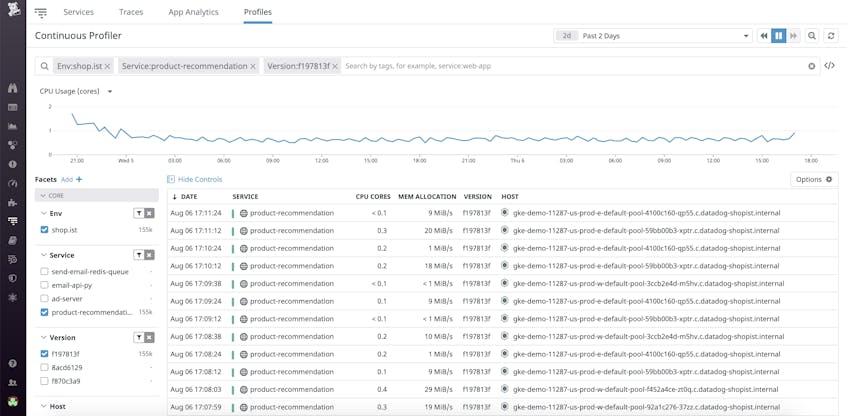This screenshot has height=416, width=847.
Task: Open the Monitors exclamation icon in sidebar
Action: (x=13, y=164)
